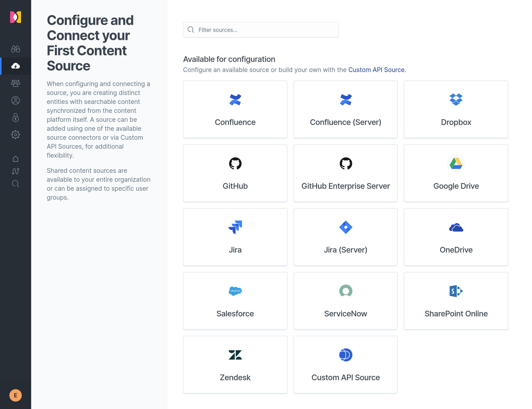Click the search magnifier sidebar icon
Viewport: 532px width, 409px height.
[16, 183]
